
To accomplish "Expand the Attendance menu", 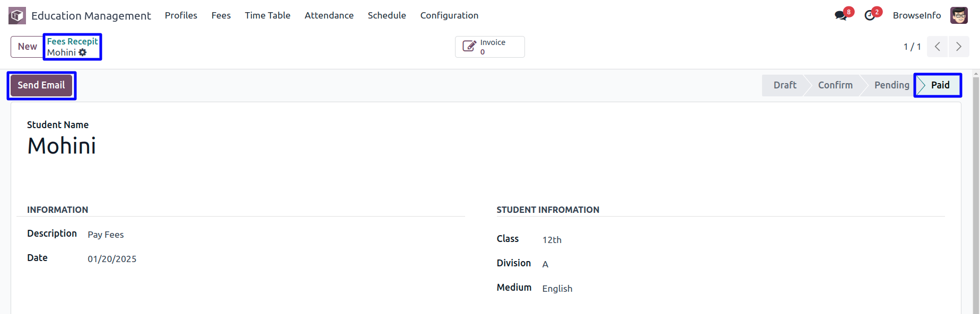I will click(x=329, y=15).
